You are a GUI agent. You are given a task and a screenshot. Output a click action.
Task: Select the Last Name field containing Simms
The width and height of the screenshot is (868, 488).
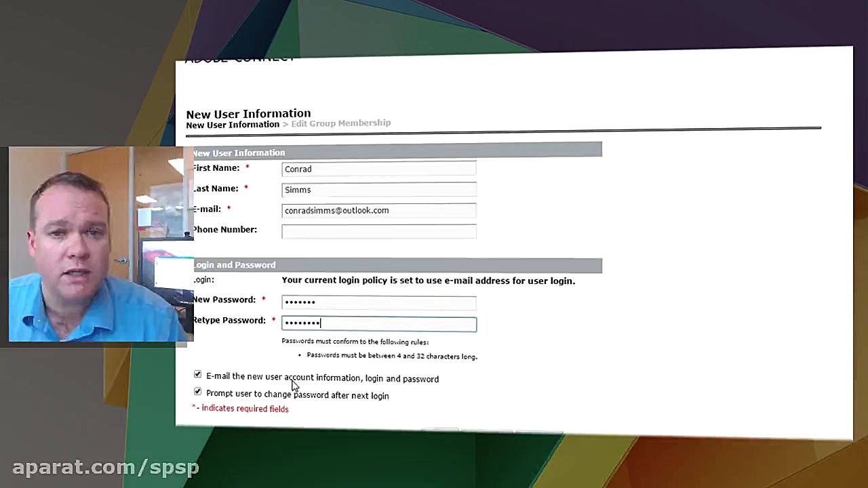click(378, 190)
